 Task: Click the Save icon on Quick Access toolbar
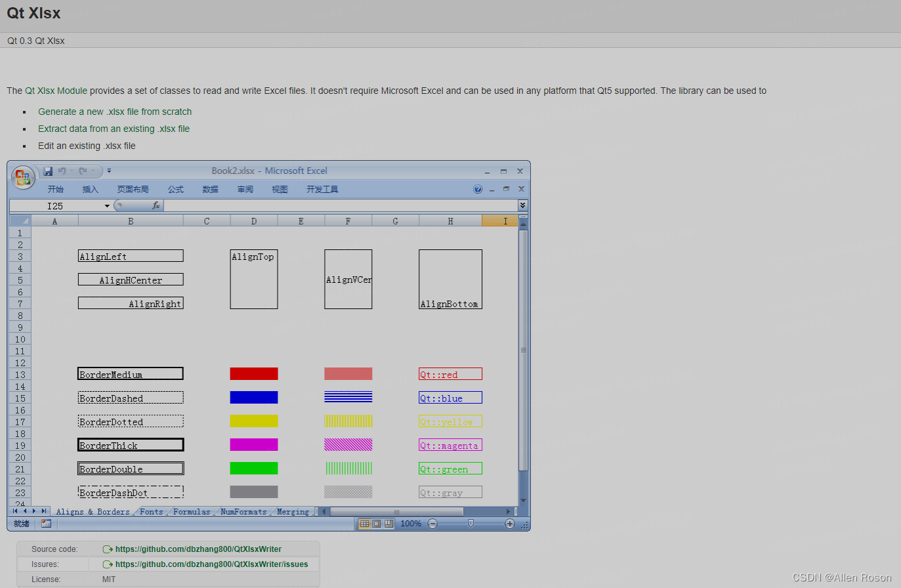[48, 171]
